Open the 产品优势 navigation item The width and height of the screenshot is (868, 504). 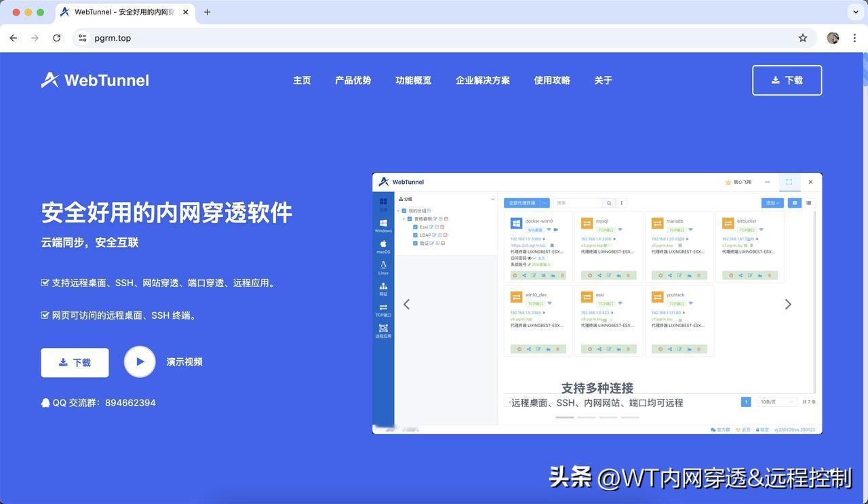click(x=353, y=80)
